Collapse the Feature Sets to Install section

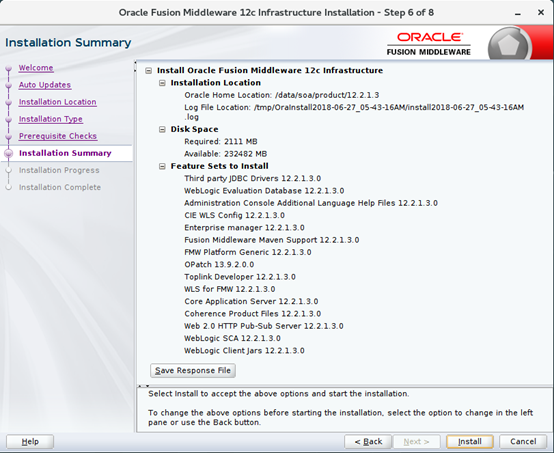coord(162,166)
